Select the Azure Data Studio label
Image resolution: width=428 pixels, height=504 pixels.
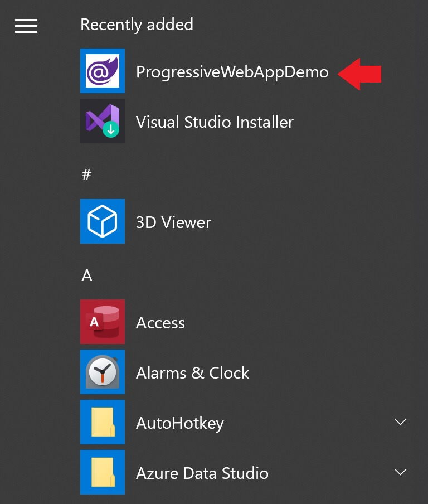(202, 473)
